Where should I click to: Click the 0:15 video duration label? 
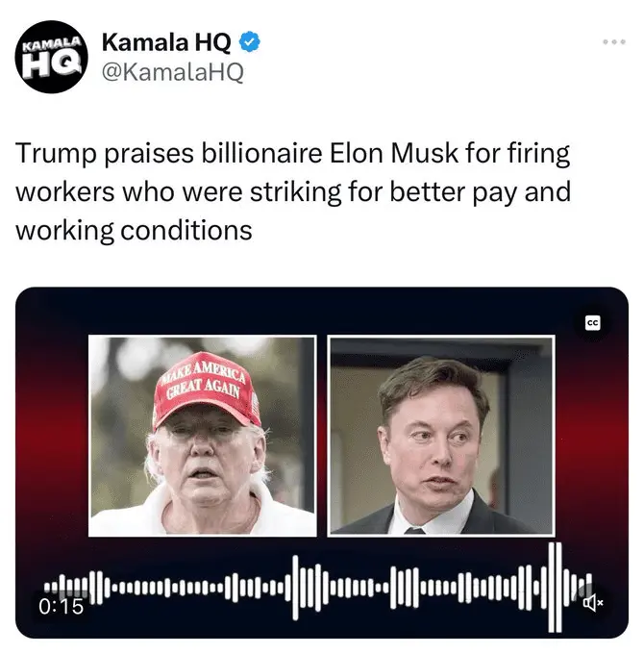(x=61, y=606)
